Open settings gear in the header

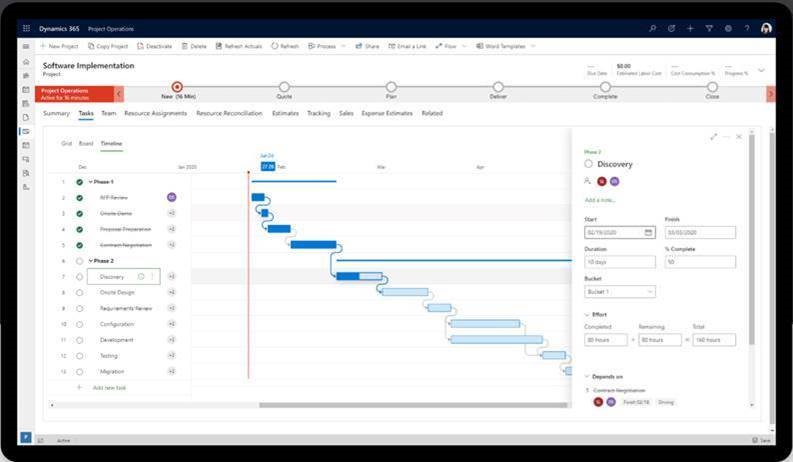(727, 29)
